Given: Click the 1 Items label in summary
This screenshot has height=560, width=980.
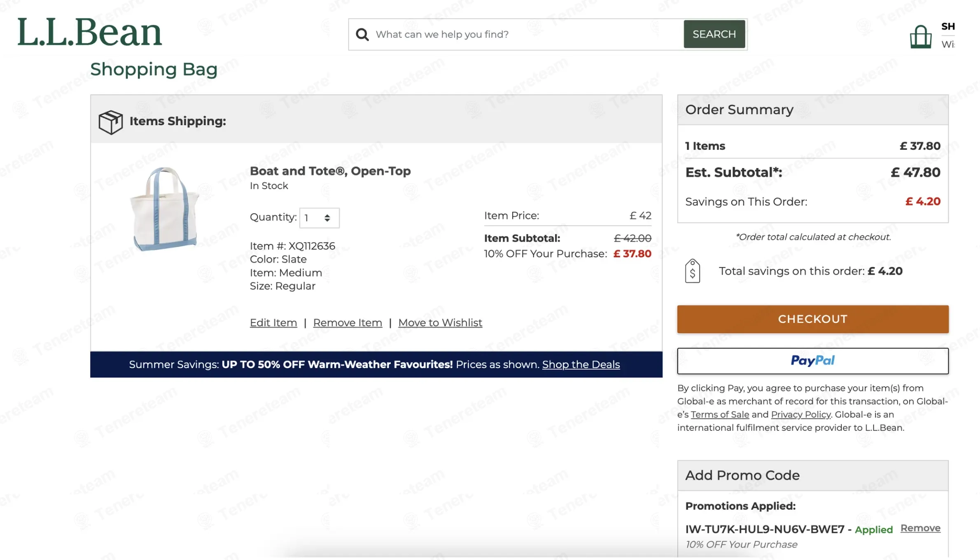Looking at the screenshot, I should point(705,146).
